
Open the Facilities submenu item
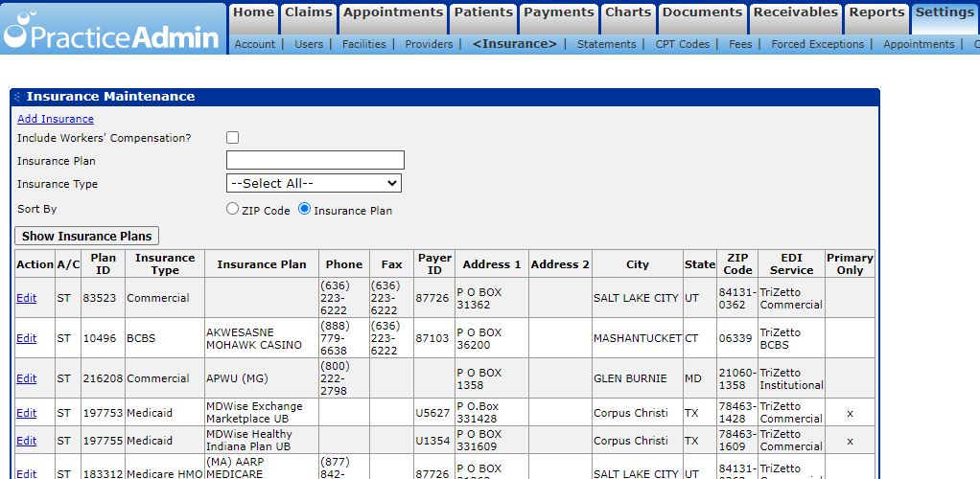[363, 44]
